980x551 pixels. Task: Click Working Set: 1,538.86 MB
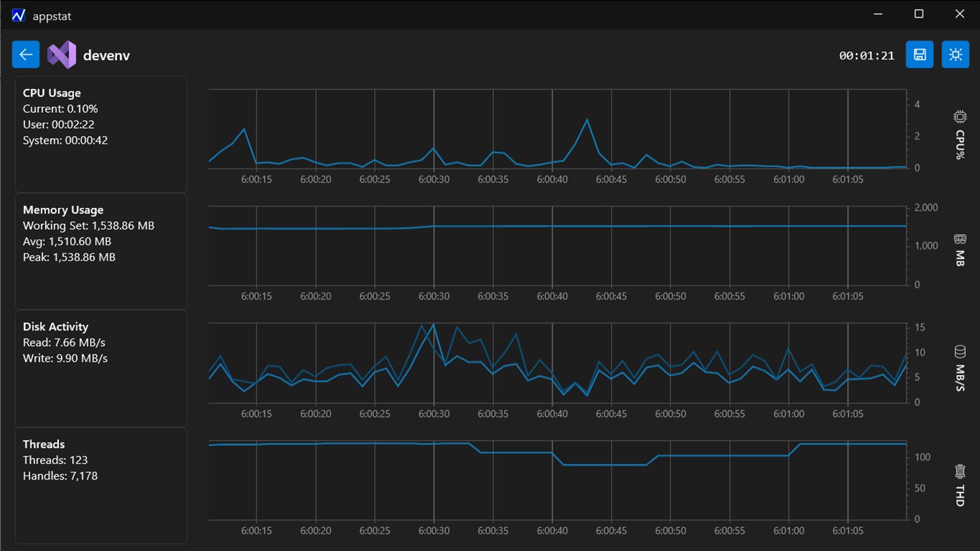pyautogui.click(x=88, y=225)
